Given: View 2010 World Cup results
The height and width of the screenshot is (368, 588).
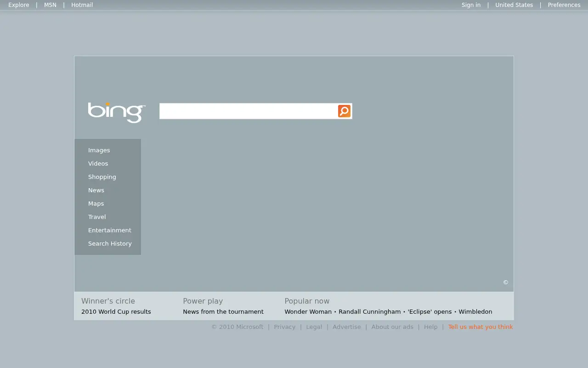Looking at the screenshot, I should coord(116,311).
